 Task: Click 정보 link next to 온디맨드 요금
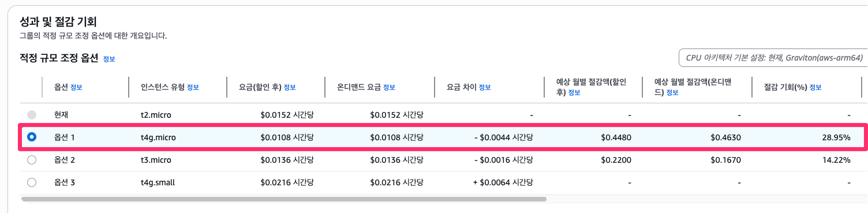(x=389, y=87)
